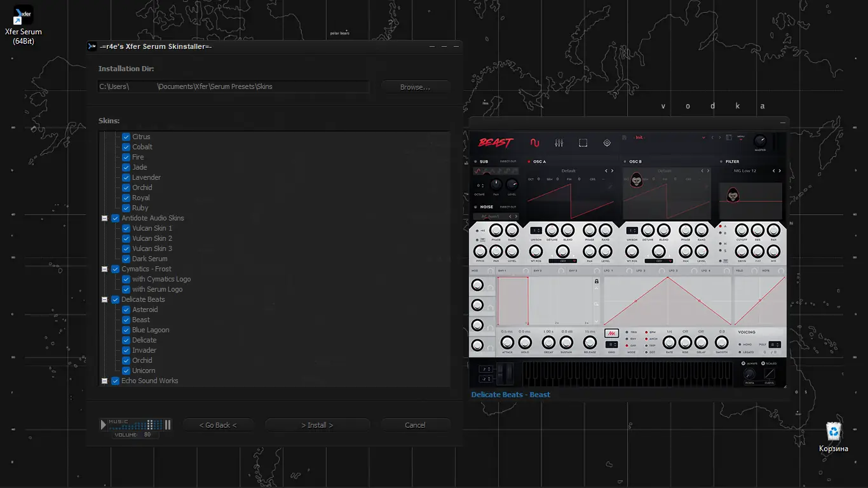Image resolution: width=868 pixels, height=488 pixels.
Task: Disable the Lavender skin checkbox
Action: pyautogui.click(x=126, y=177)
